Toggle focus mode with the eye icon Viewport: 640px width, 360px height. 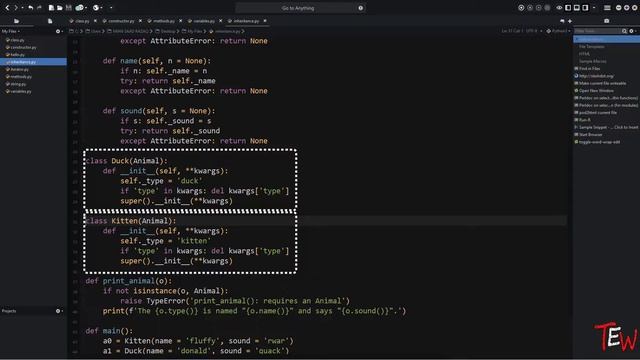click(x=559, y=8)
